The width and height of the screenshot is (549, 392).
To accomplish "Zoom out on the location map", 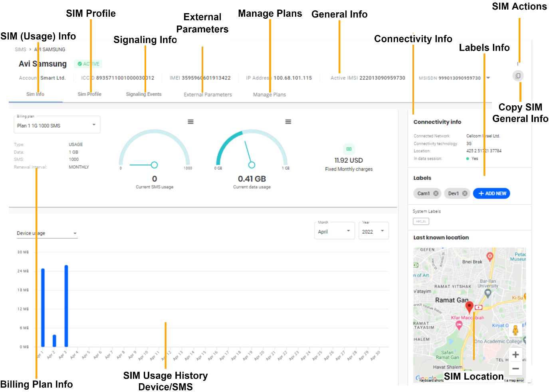I will pos(515,368).
